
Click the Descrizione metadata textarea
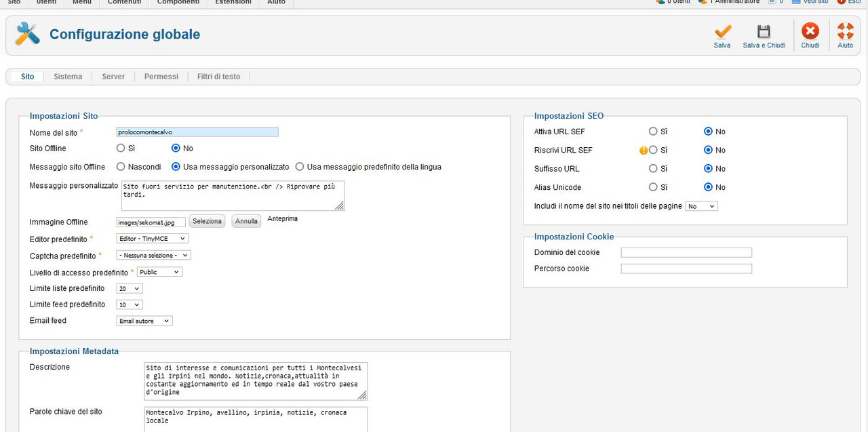(256, 381)
